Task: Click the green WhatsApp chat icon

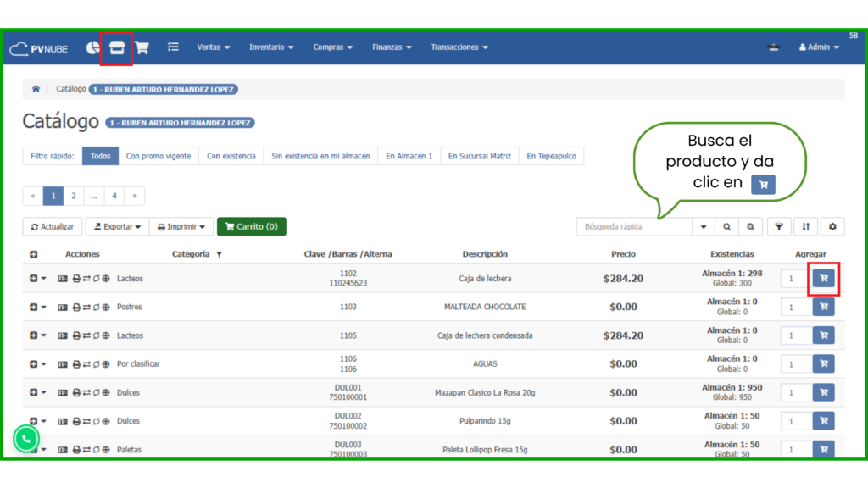Action: [x=26, y=439]
